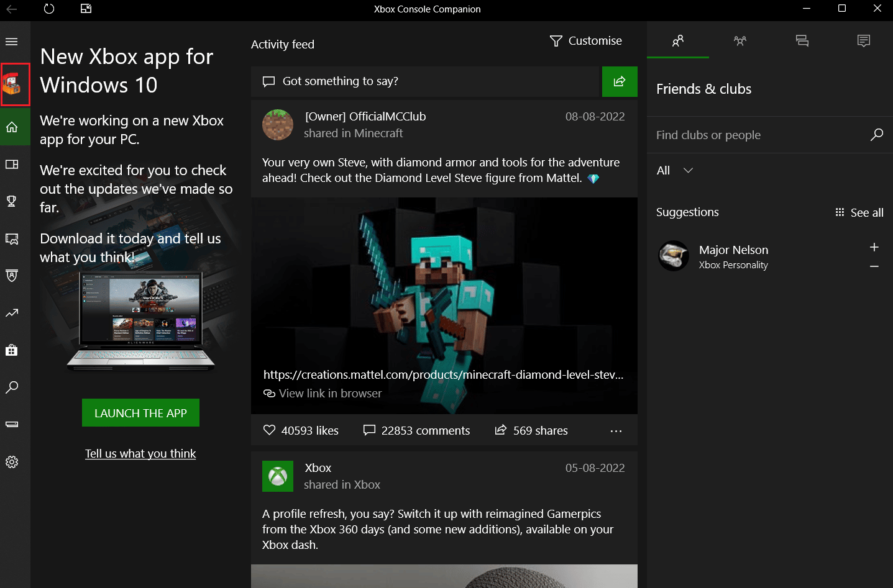893x588 pixels.
Task: Click the refresh icon in title bar
Action: pos(49,9)
